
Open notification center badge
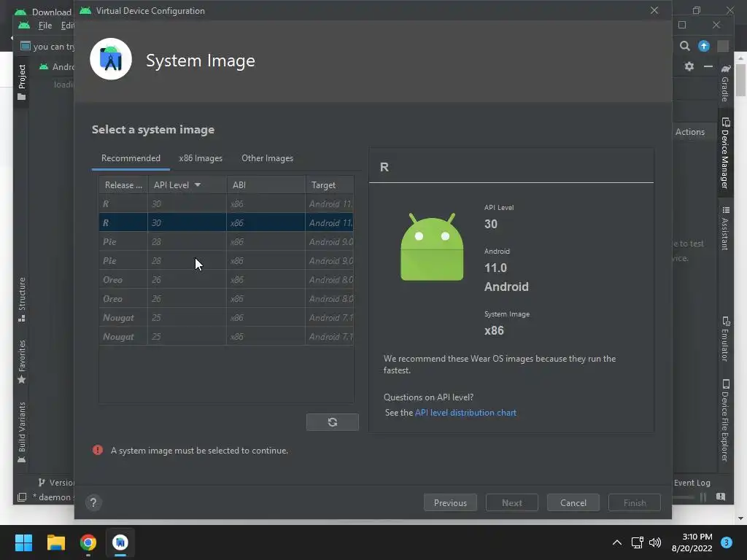pos(727,542)
